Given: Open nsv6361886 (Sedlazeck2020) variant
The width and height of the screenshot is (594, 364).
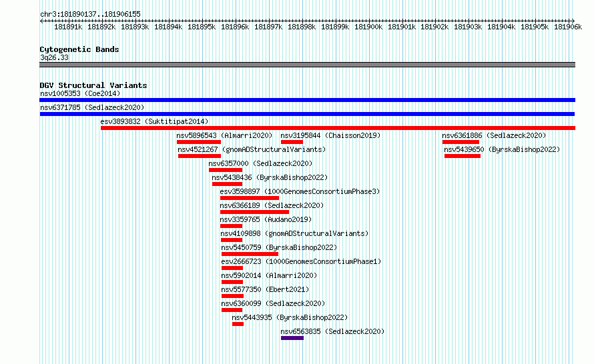Looking at the screenshot, I should [494, 135].
